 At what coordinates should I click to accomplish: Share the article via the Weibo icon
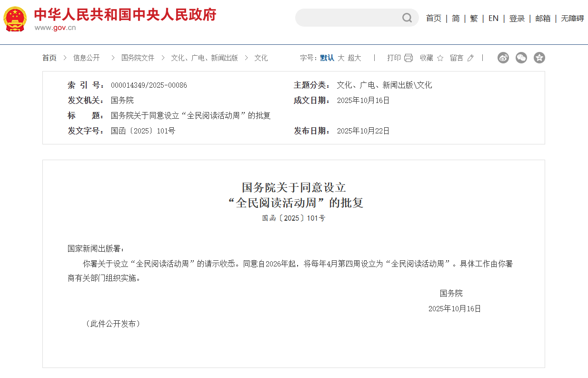coord(503,57)
